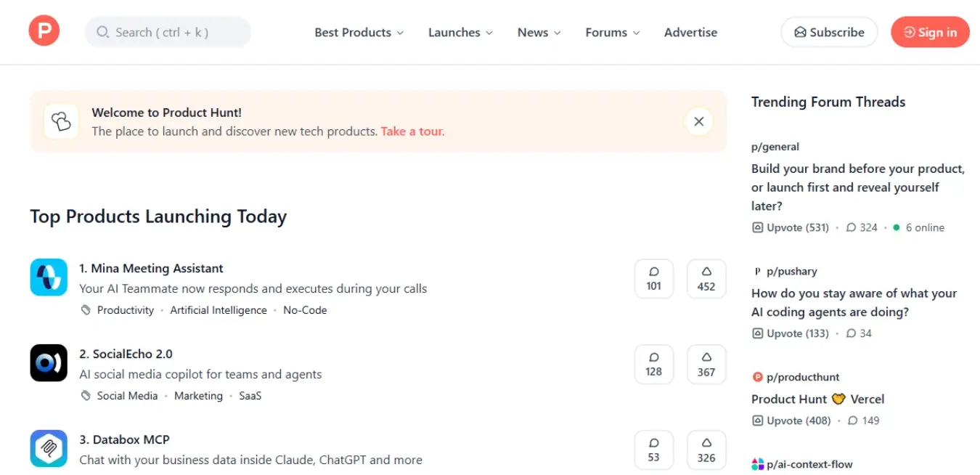Click the Top Products Launching Today heading

click(158, 216)
